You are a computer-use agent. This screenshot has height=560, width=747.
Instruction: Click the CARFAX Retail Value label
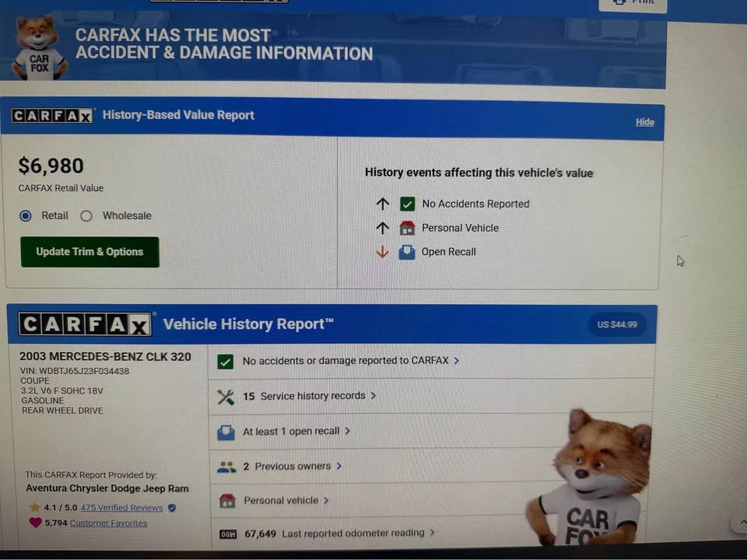point(61,188)
